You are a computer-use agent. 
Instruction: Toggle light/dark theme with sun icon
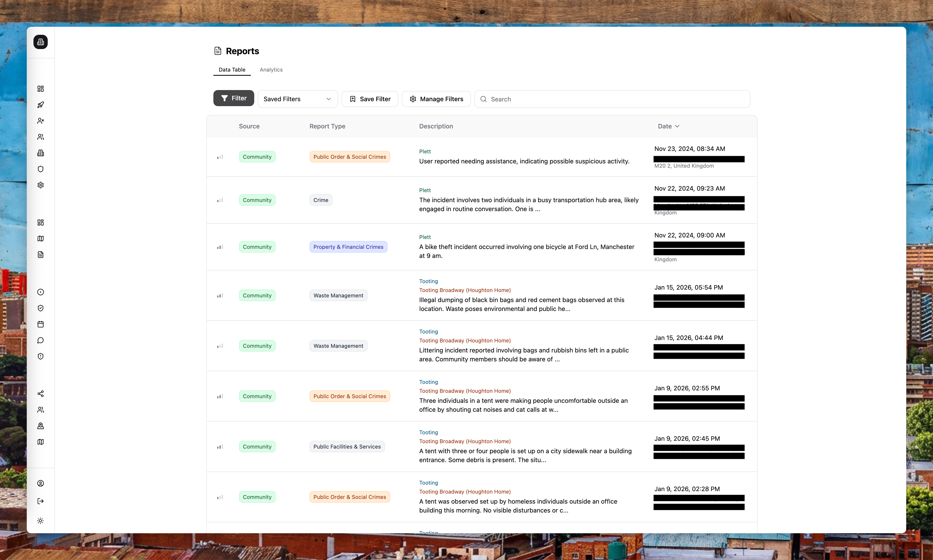tap(40, 521)
